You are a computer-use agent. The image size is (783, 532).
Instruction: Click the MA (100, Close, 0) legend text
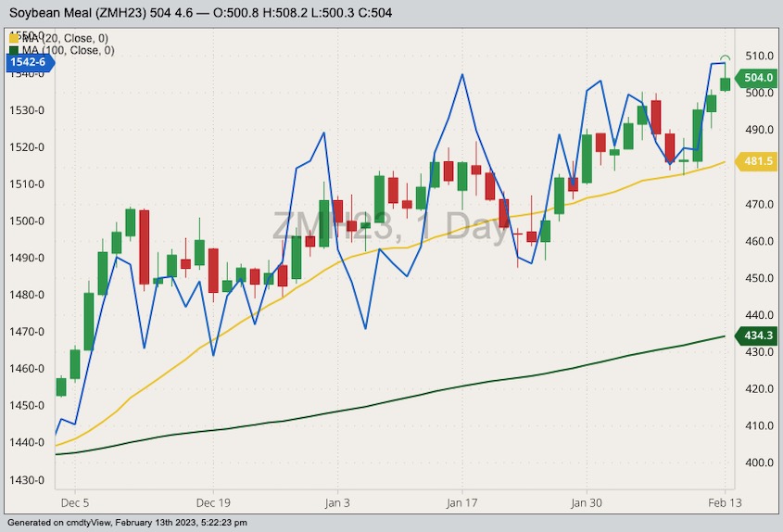coord(69,50)
